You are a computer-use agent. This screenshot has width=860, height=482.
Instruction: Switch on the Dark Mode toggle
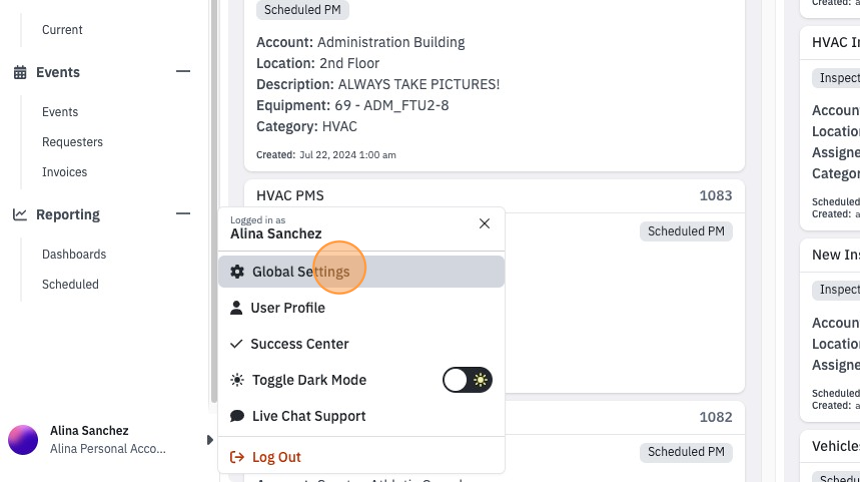coord(467,380)
